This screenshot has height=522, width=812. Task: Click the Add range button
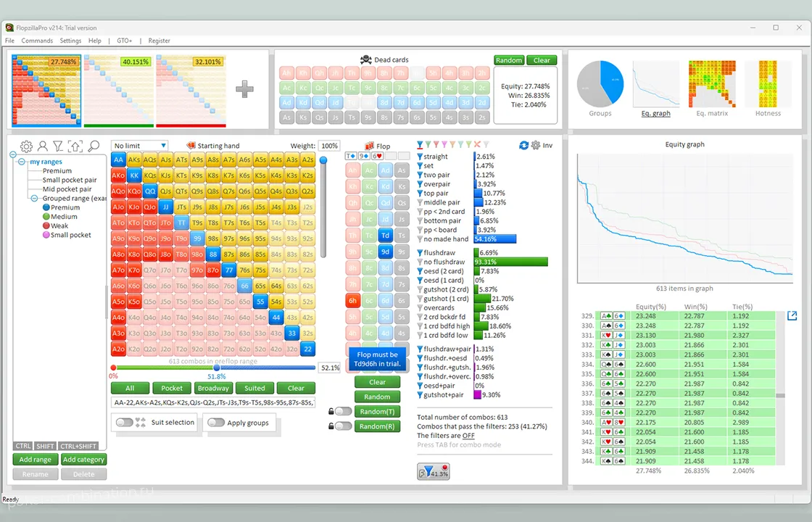[x=36, y=459]
